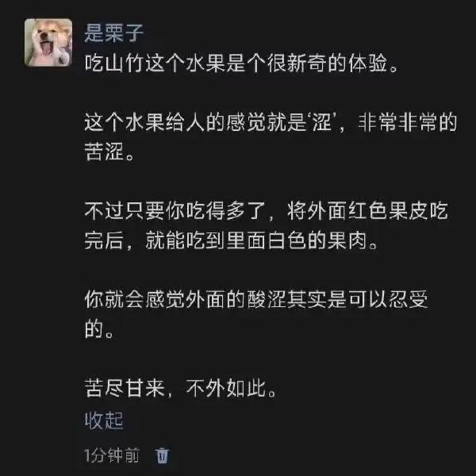Viewport: 476px width, 476px height.
Task: Click the phrase 白色的果肉
Action: (317, 240)
